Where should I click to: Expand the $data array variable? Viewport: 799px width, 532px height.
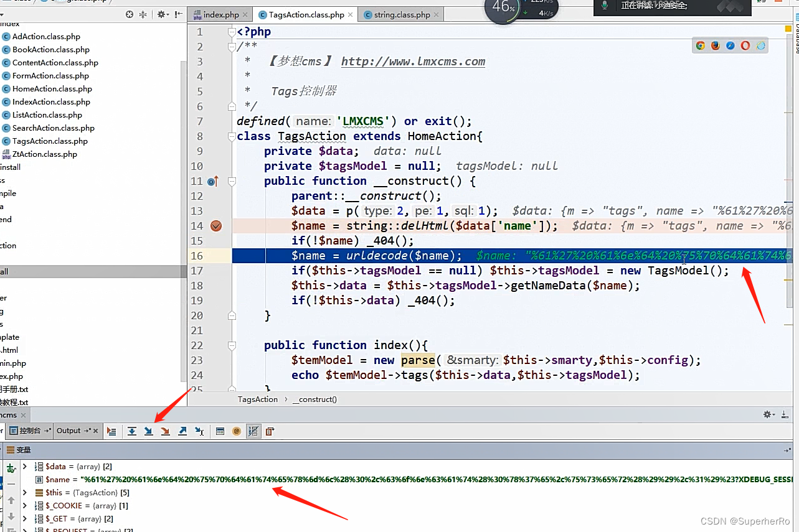point(25,467)
